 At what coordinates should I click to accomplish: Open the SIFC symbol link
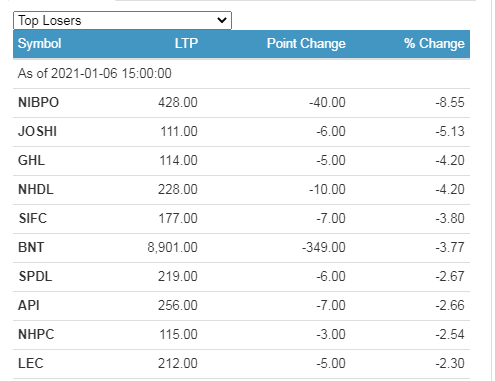(33, 218)
